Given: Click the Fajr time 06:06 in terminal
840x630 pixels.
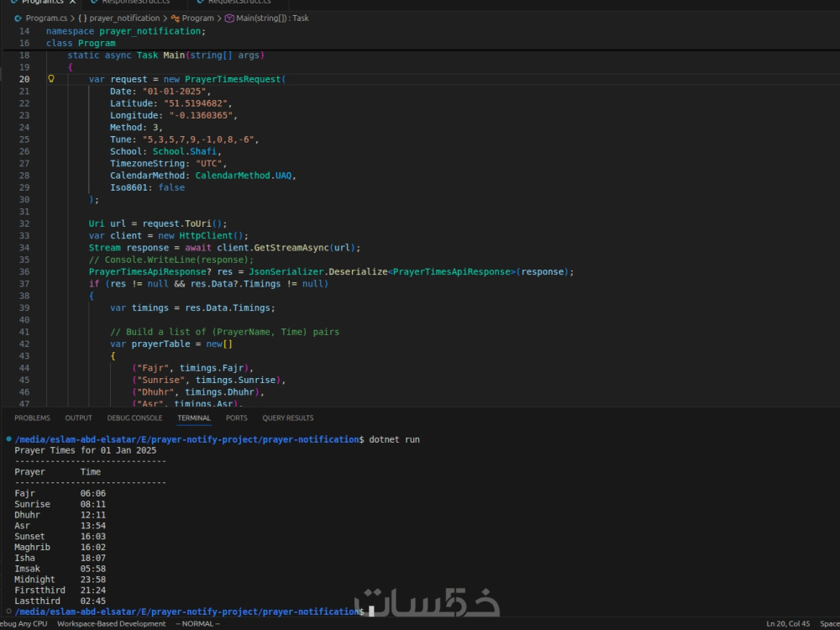Looking at the screenshot, I should tap(93, 493).
